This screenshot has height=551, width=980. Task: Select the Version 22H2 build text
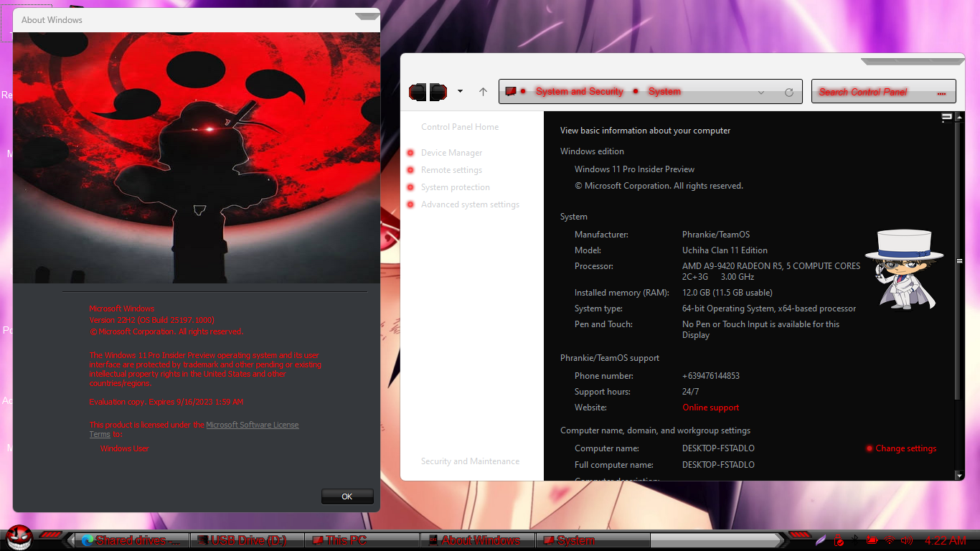pos(152,320)
